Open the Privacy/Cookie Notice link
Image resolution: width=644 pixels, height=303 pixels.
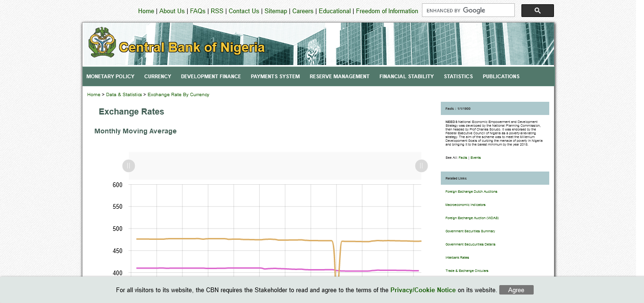coord(422,290)
